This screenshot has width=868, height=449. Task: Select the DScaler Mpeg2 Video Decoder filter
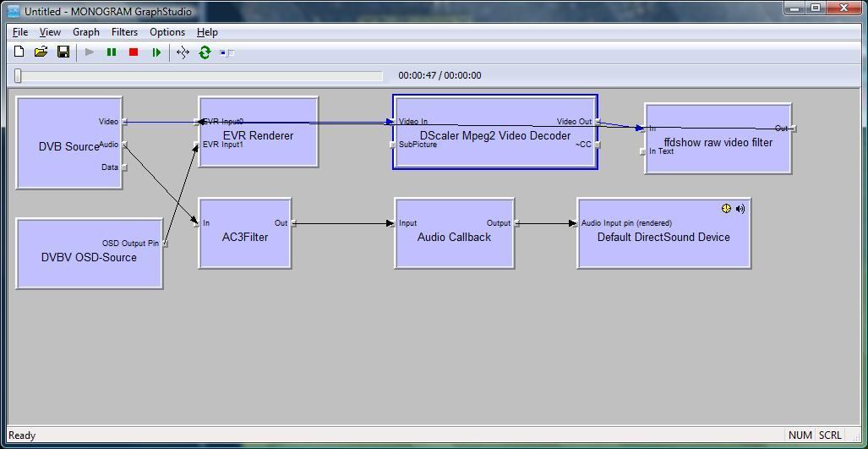(x=495, y=132)
